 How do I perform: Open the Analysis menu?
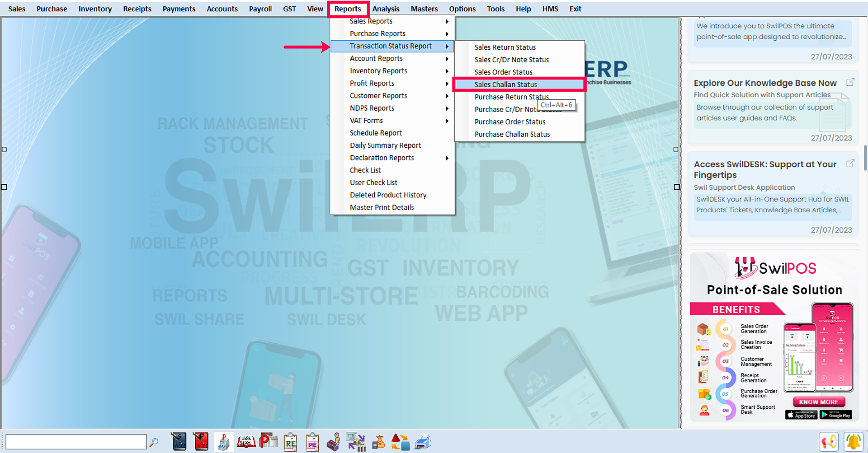click(x=386, y=9)
